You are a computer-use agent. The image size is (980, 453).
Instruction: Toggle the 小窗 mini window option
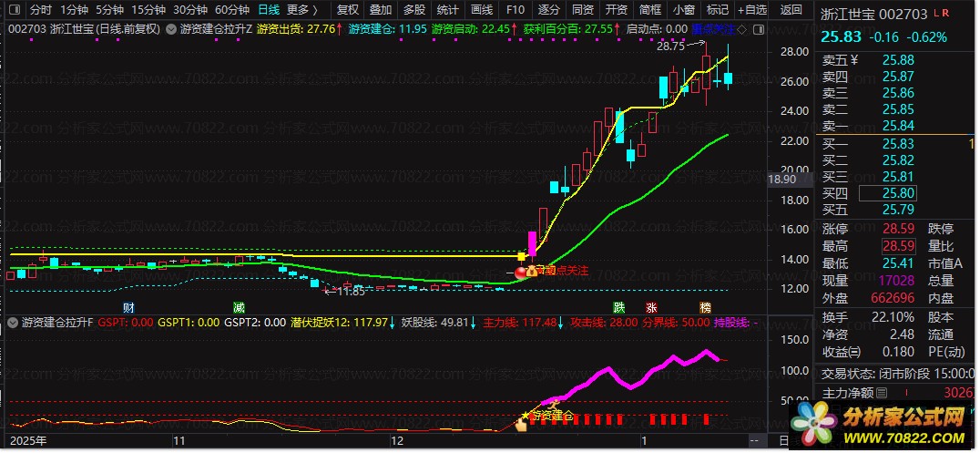[684, 10]
